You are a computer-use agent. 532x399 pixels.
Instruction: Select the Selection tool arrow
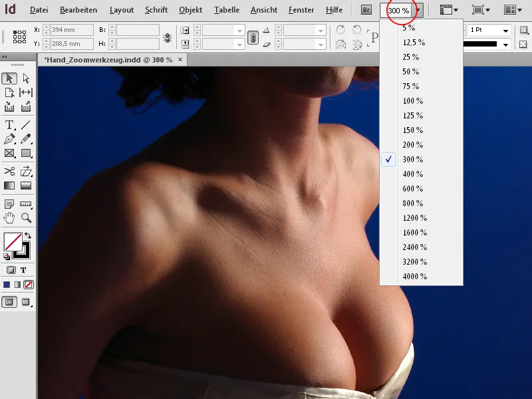9,78
